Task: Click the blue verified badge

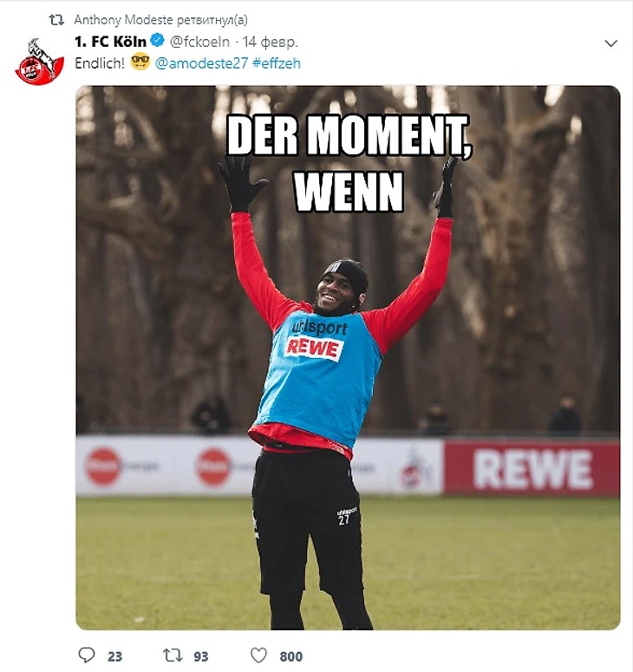Action: [x=158, y=41]
